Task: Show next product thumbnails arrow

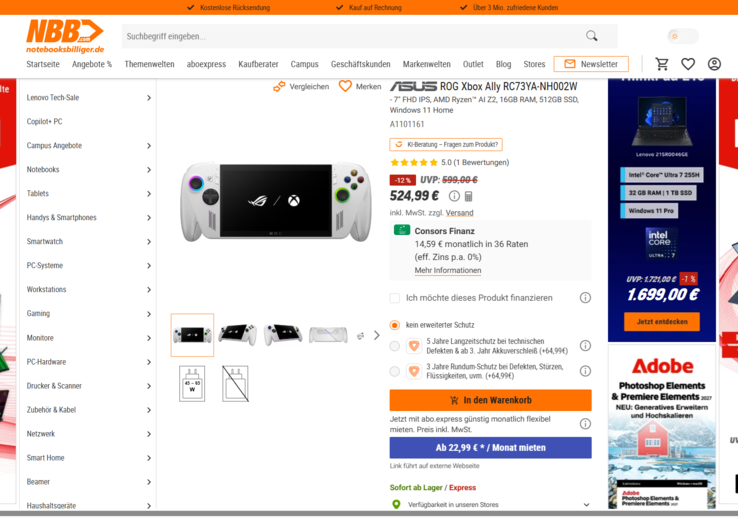Action: (x=377, y=335)
